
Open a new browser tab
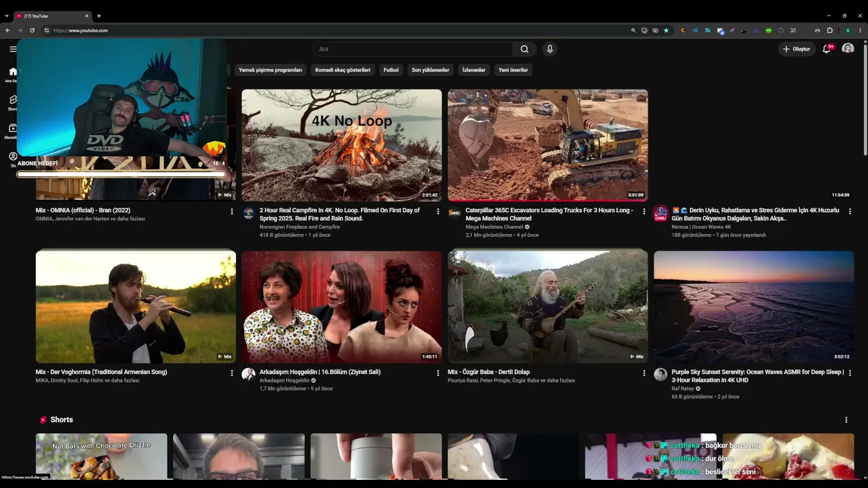click(x=99, y=16)
